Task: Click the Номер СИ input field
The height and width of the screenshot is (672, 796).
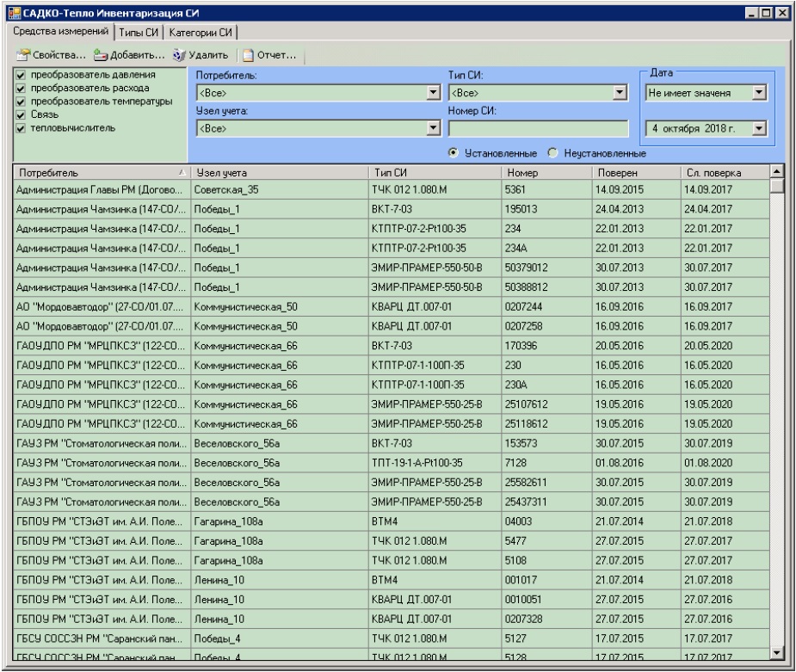Action: [538, 128]
